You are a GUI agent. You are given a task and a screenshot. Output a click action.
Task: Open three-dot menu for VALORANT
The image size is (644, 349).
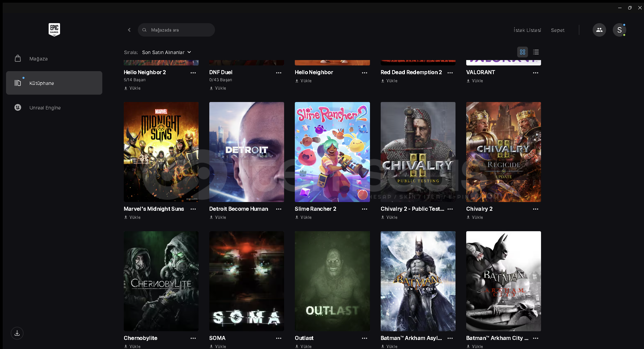(x=536, y=72)
